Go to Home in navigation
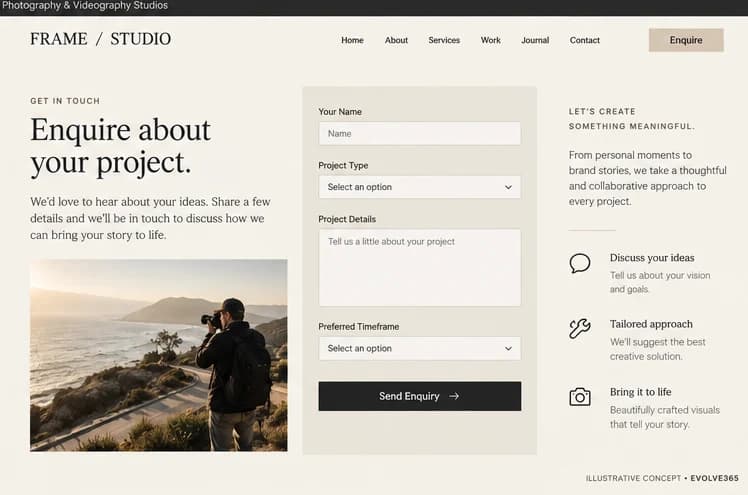The image size is (748, 495). pos(352,40)
